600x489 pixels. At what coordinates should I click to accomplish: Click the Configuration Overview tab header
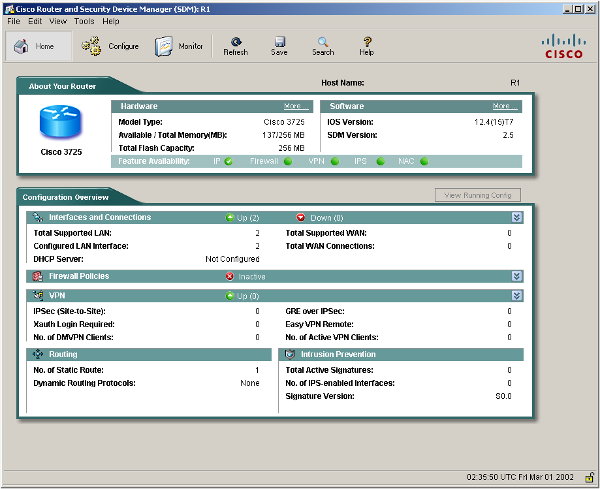click(65, 197)
